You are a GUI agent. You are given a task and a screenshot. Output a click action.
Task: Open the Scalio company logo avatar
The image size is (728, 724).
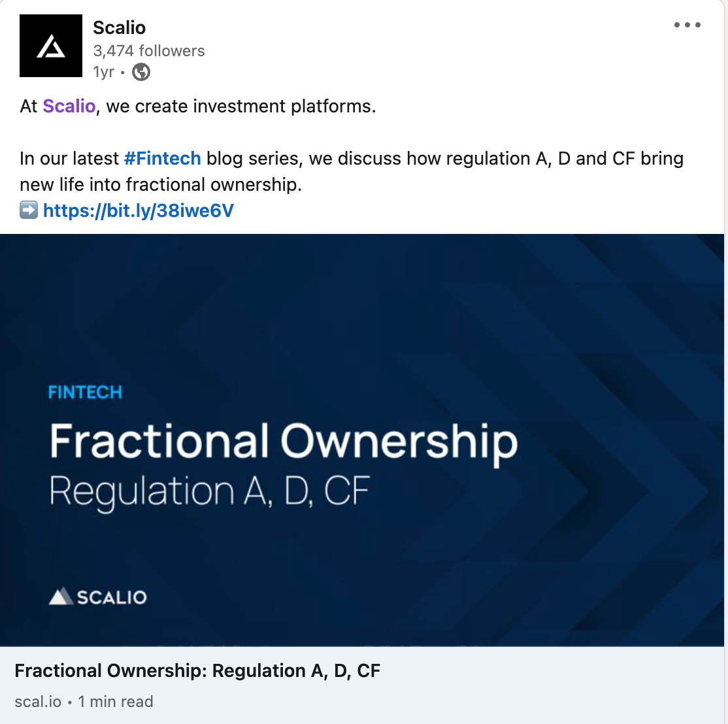pos(51,46)
